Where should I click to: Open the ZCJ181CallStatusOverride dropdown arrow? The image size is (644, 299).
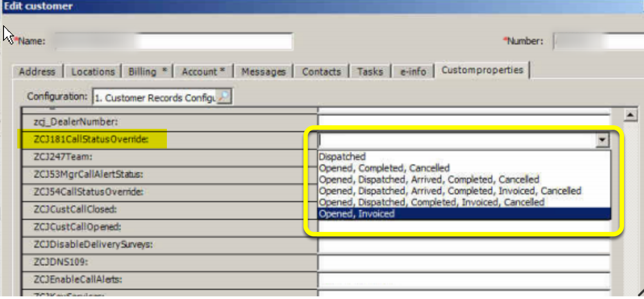602,140
